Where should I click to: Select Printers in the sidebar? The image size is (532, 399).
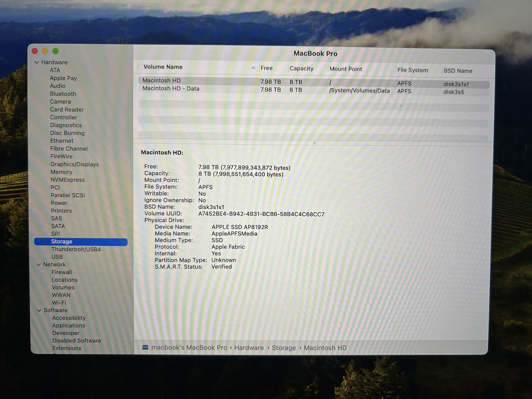(61, 211)
